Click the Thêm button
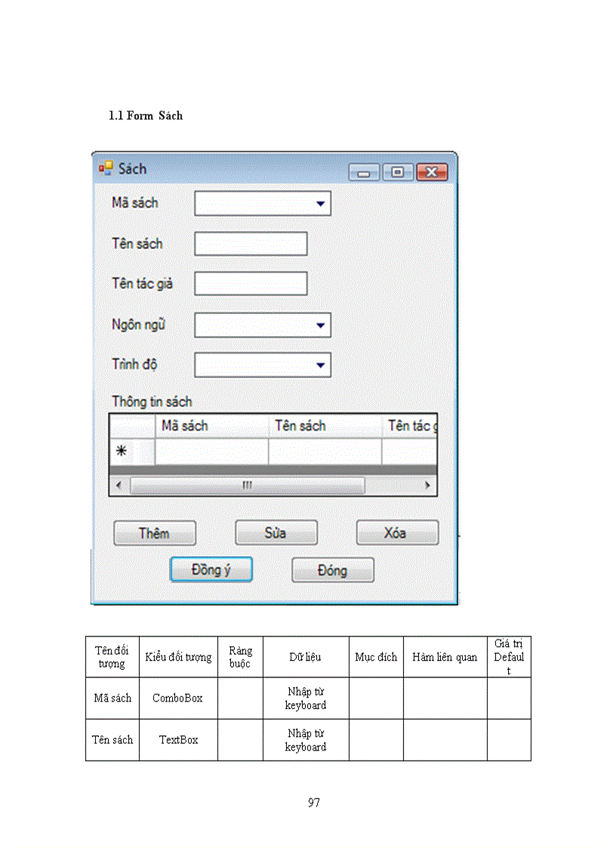 [x=155, y=532]
